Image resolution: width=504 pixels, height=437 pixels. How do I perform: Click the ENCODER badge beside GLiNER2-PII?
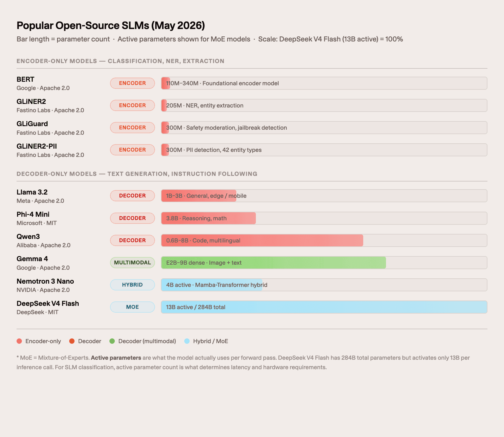click(133, 150)
